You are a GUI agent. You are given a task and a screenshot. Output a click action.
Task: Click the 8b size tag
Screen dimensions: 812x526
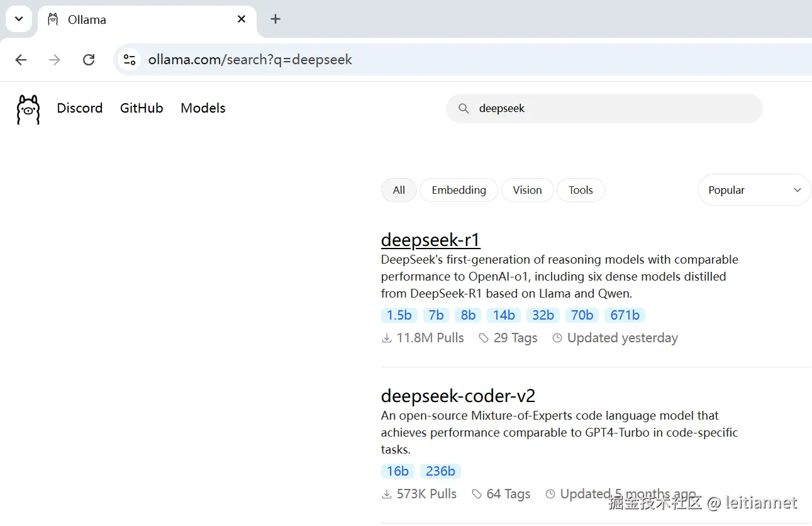pos(468,315)
